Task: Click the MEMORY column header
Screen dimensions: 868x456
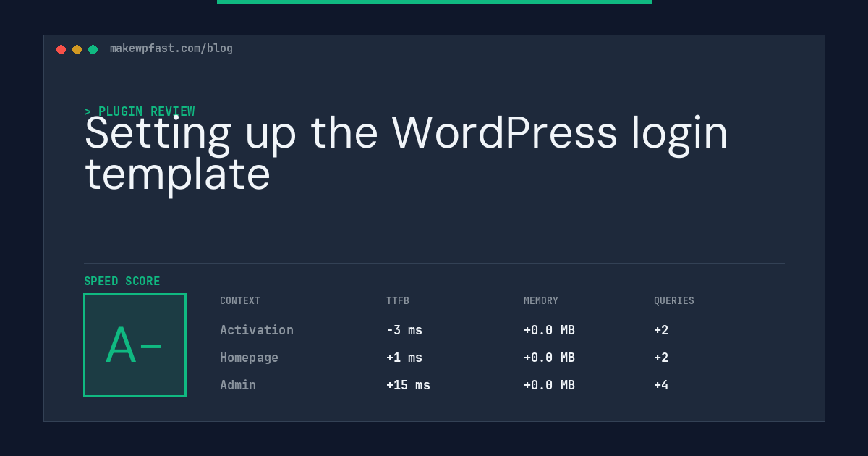Action: click(x=541, y=301)
